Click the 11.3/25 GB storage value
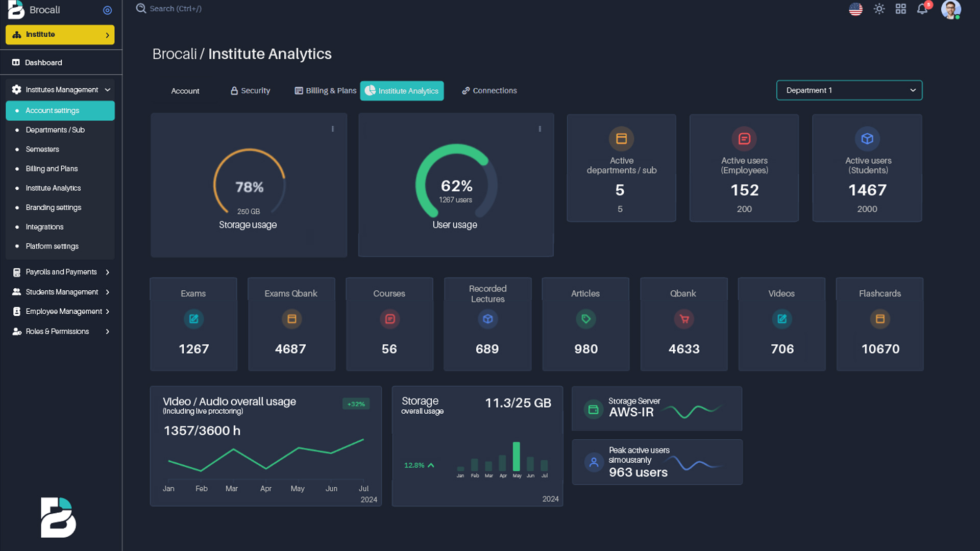Image resolution: width=980 pixels, height=551 pixels. click(518, 403)
